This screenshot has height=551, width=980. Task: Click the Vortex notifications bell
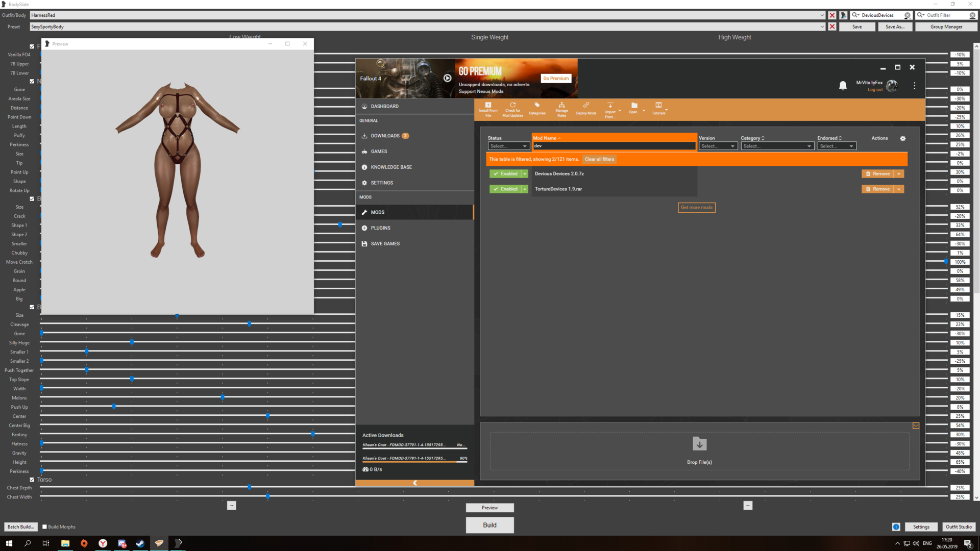click(x=843, y=86)
